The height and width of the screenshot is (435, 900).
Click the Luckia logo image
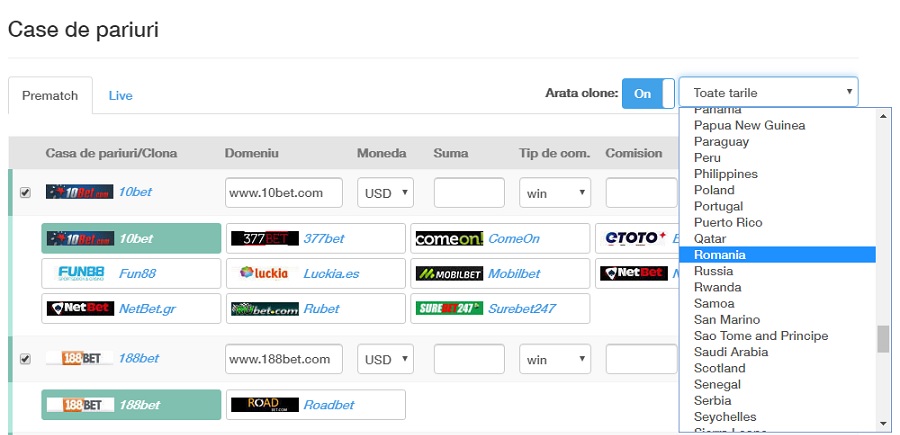(x=265, y=273)
